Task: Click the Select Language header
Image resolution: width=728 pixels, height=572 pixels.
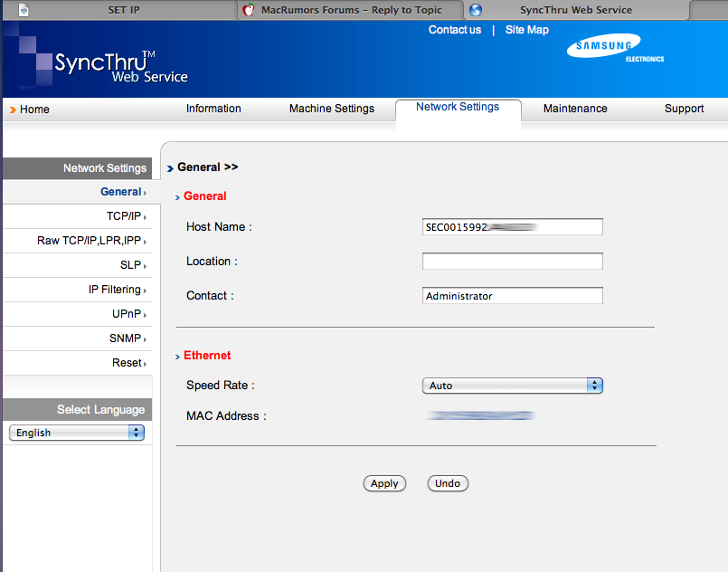Action: 77,410
